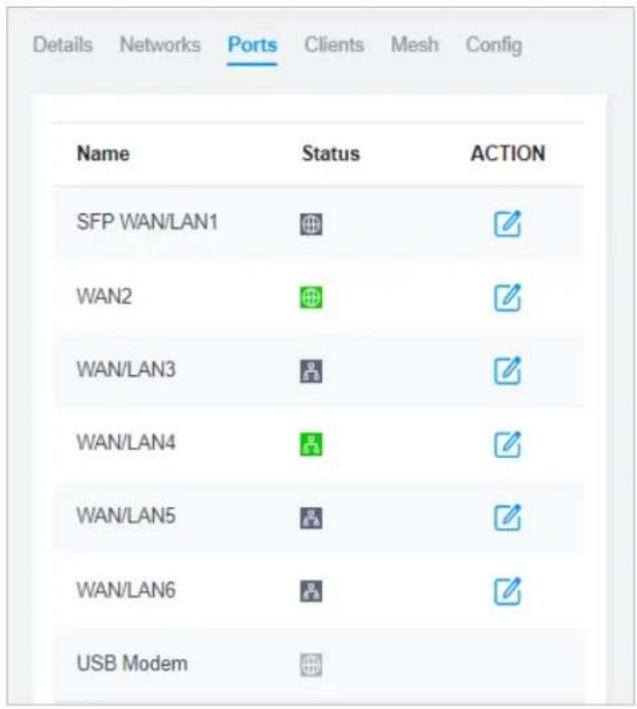
Task: Edit the SFP WAN/LAN1 port
Action: (507, 223)
